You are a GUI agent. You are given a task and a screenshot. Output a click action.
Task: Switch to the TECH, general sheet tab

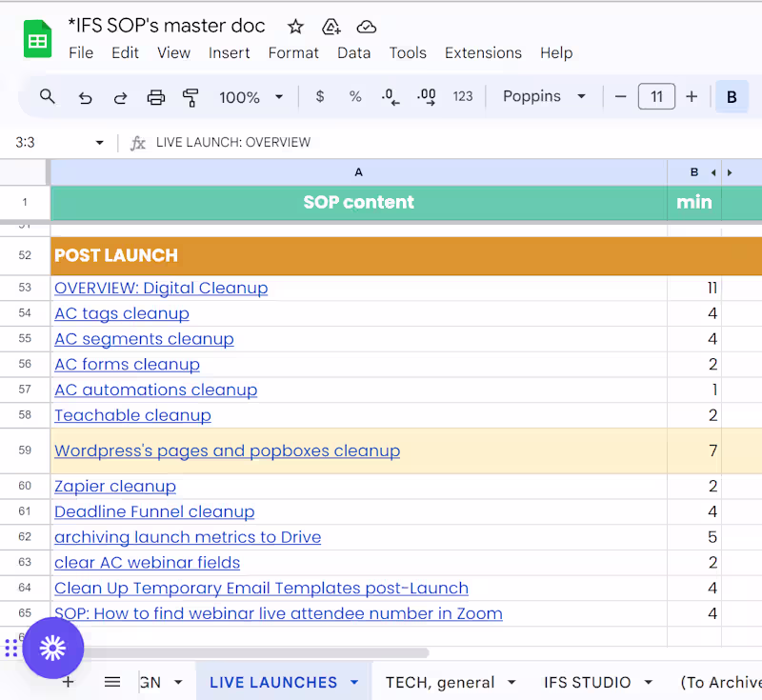(x=440, y=683)
